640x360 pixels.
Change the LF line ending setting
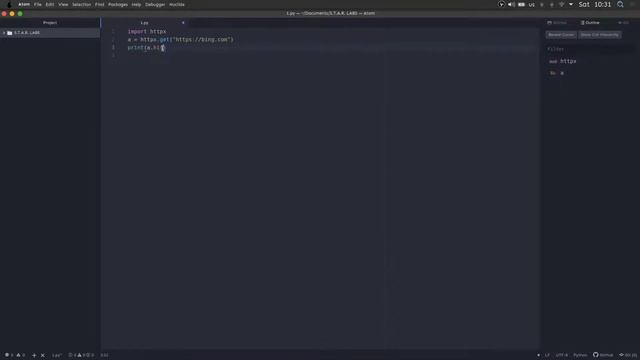pyautogui.click(x=547, y=355)
